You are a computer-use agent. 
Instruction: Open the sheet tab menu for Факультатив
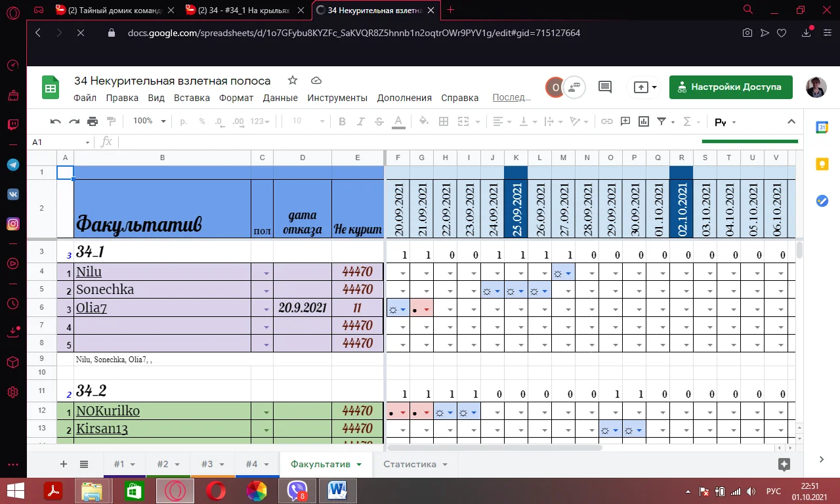coord(358,464)
